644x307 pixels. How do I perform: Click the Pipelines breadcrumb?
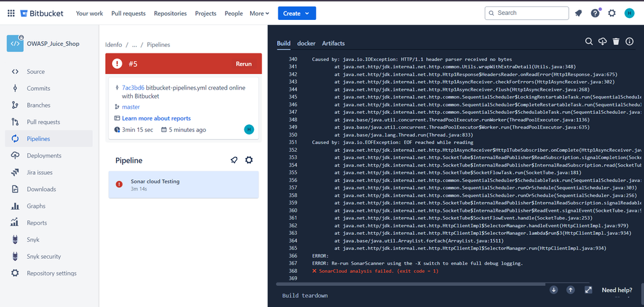tap(158, 45)
